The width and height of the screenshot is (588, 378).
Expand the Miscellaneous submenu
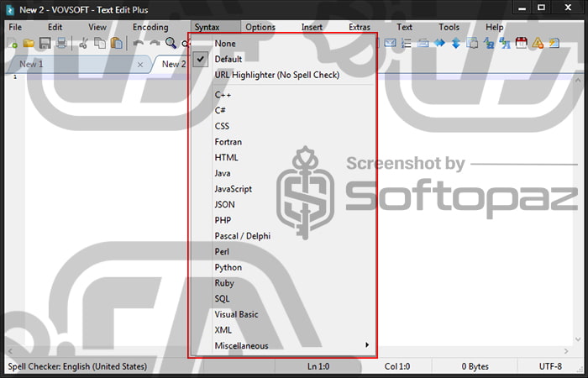[283, 346]
